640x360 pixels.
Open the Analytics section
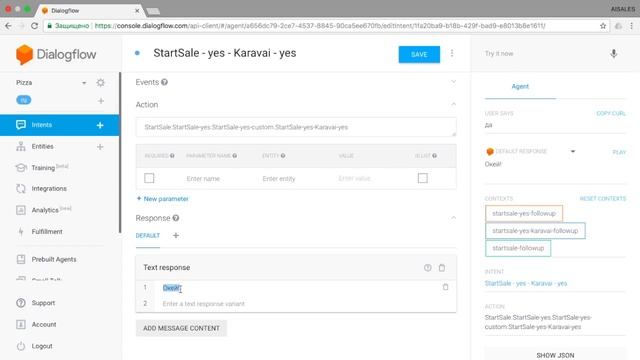45,210
